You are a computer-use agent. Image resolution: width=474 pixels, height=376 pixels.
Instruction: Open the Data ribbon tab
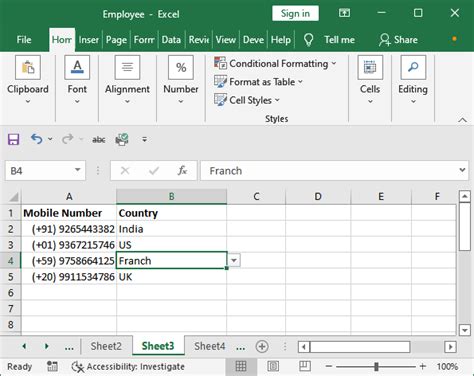[171, 40]
